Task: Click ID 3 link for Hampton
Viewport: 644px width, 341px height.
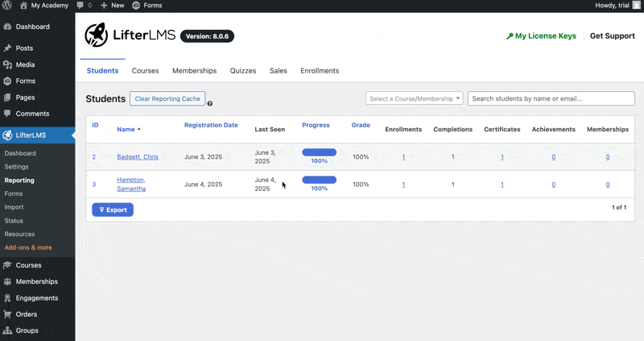Action: pos(93,185)
